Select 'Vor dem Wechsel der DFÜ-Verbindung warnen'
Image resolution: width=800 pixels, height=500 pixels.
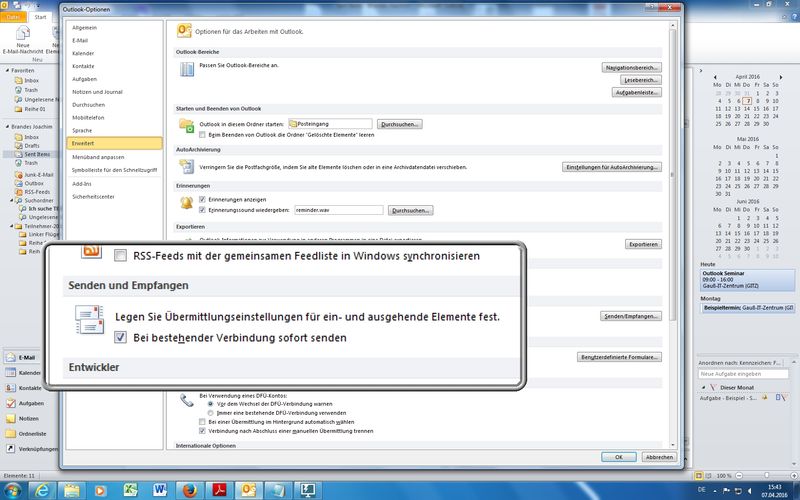tap(210, 404)
